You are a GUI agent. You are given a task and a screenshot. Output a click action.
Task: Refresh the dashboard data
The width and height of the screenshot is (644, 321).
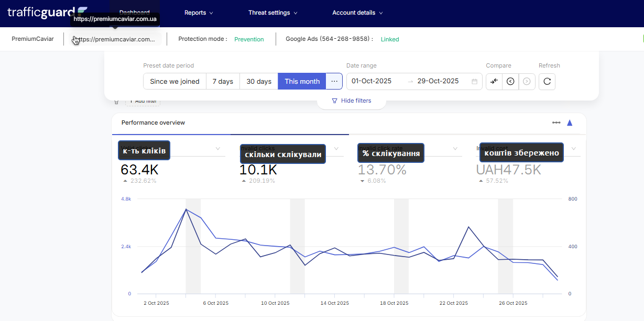click(x=547, y=81)
